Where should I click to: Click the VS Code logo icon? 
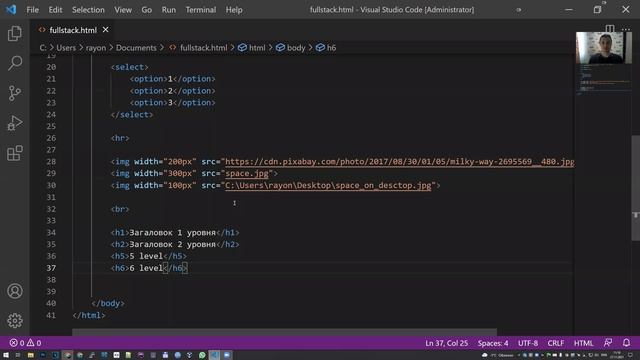11,9
